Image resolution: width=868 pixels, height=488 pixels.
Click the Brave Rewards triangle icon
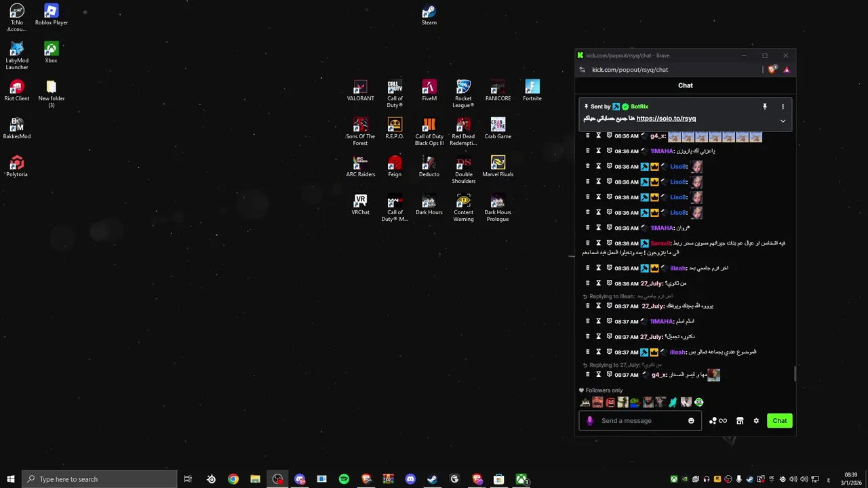point(787,70)
